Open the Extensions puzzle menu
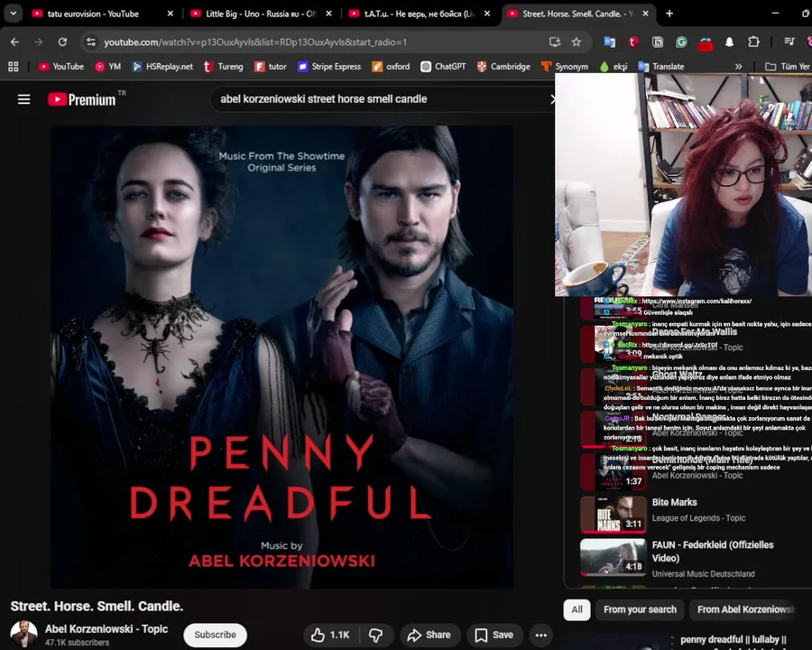 click(753, 42)
